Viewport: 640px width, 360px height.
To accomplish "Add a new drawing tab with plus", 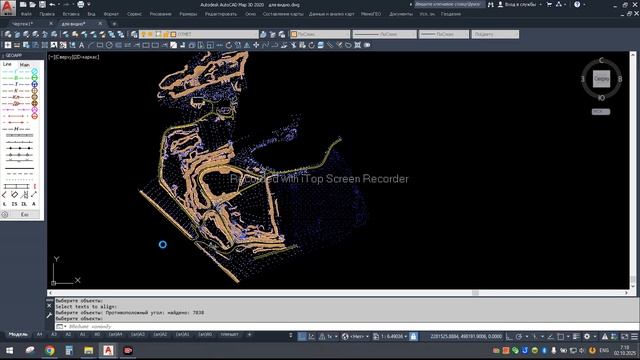I will [x=114, y=24].
